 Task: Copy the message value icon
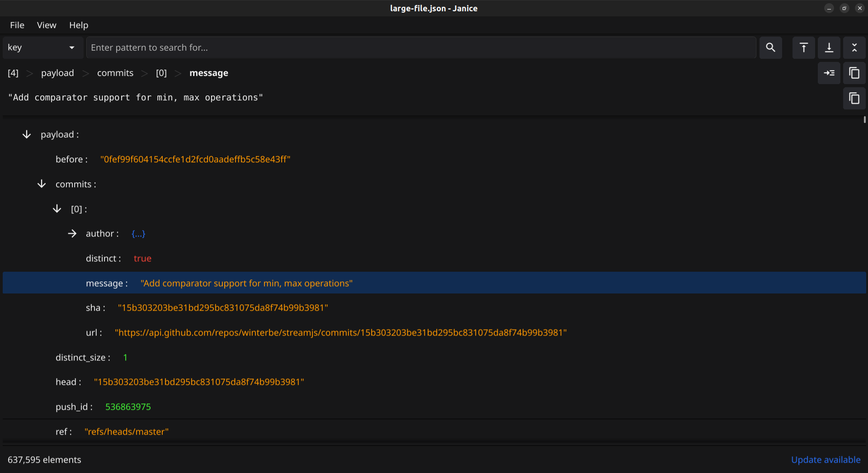pos(854,98)
